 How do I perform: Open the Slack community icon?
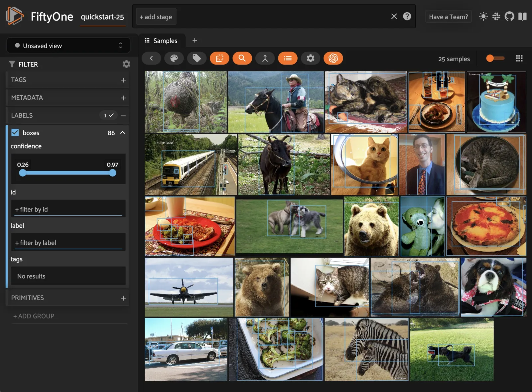pyautogui.click(x=496, y=16)
